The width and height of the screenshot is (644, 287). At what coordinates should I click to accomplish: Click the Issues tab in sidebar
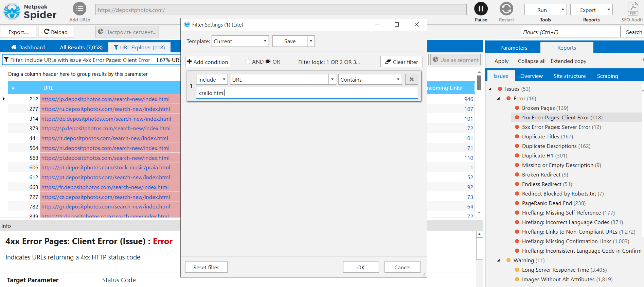coord(501,76)
